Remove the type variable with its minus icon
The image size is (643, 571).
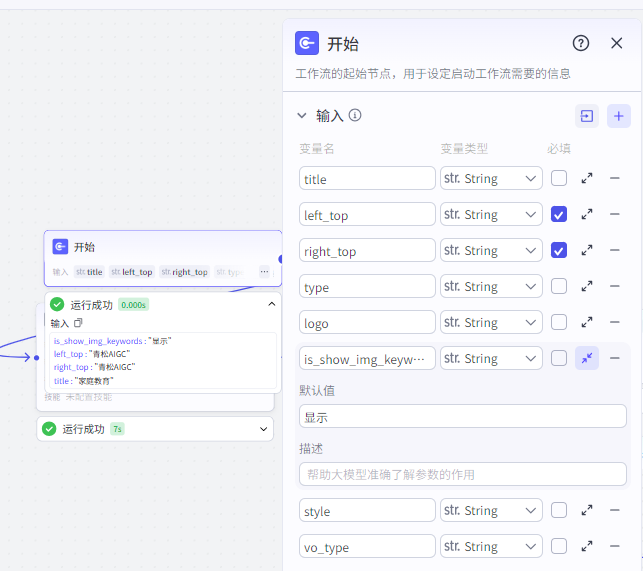[614, 286]
